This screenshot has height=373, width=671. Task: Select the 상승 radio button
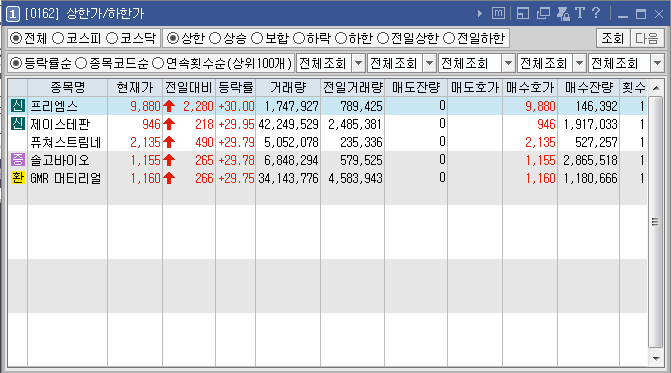pos(215,38)
